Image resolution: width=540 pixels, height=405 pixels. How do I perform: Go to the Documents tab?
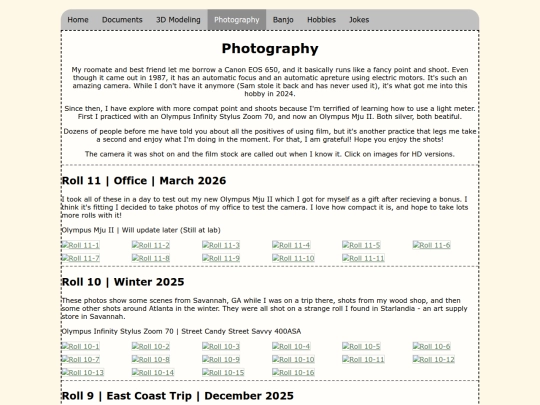coord(122,20)
